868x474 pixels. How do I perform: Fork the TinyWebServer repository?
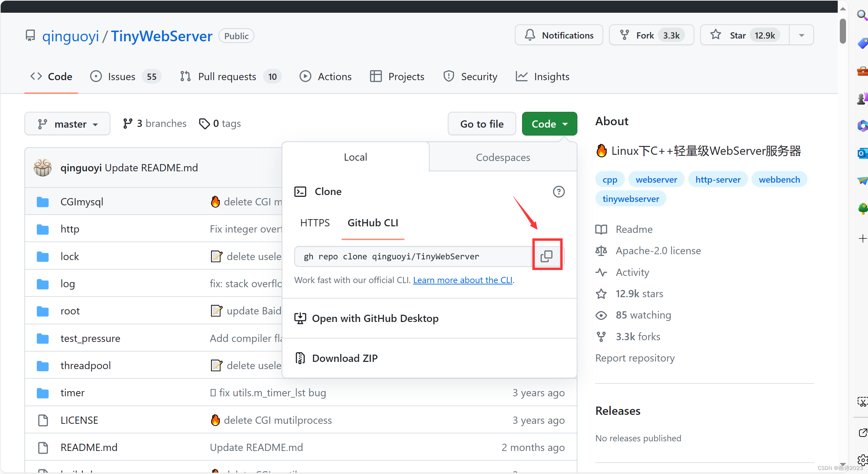(x=651, y=35)
